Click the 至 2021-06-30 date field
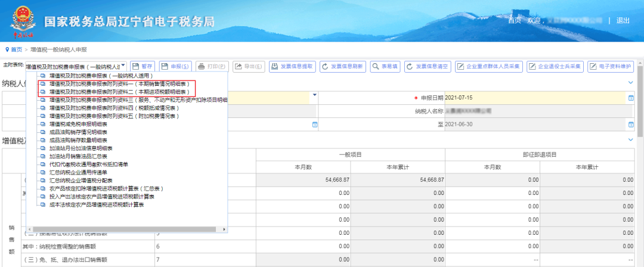 coord(535,125)
